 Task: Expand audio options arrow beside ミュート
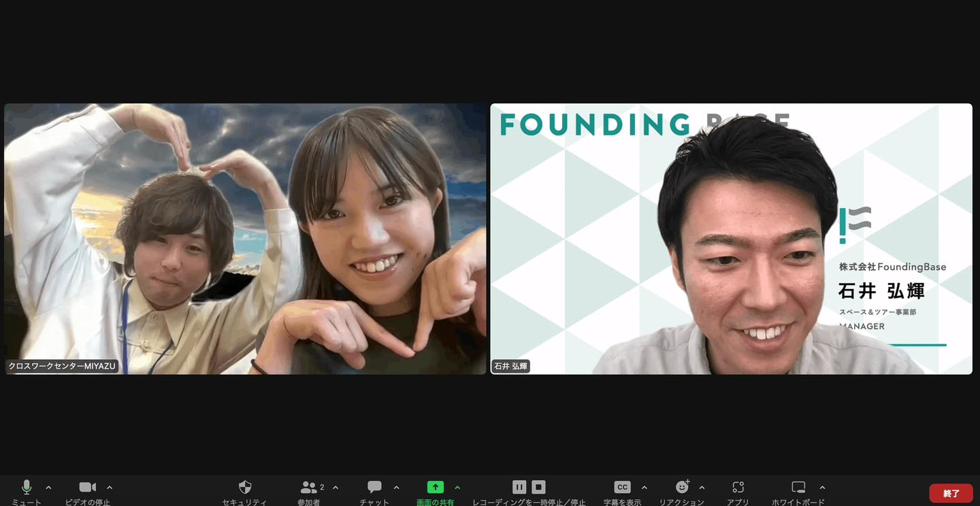(48, 487)
